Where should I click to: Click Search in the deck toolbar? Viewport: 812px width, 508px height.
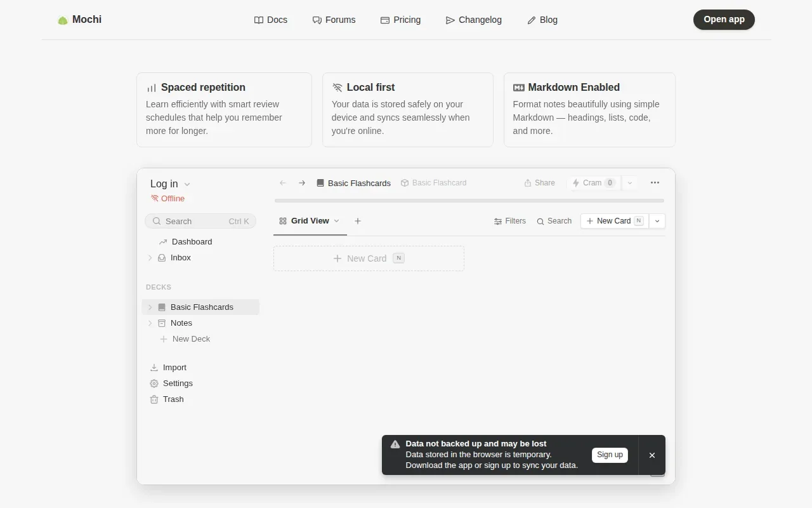[x=554, y=221]
